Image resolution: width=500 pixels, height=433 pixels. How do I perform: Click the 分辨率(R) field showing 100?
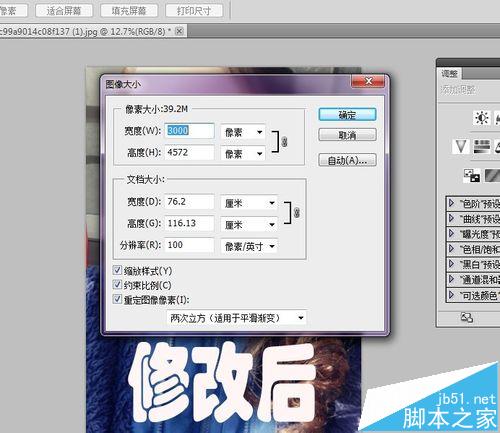coord(189,245)
